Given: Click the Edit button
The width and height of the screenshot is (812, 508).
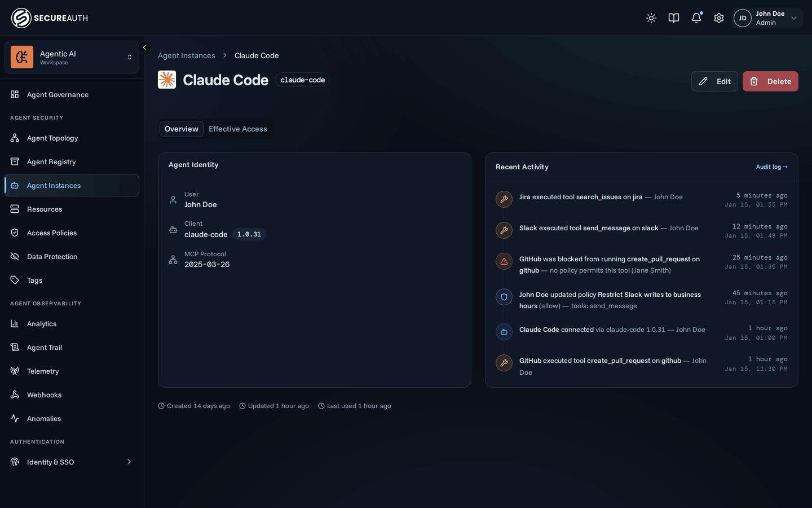Looking at the screenshot, I should [x=714, y=81].
